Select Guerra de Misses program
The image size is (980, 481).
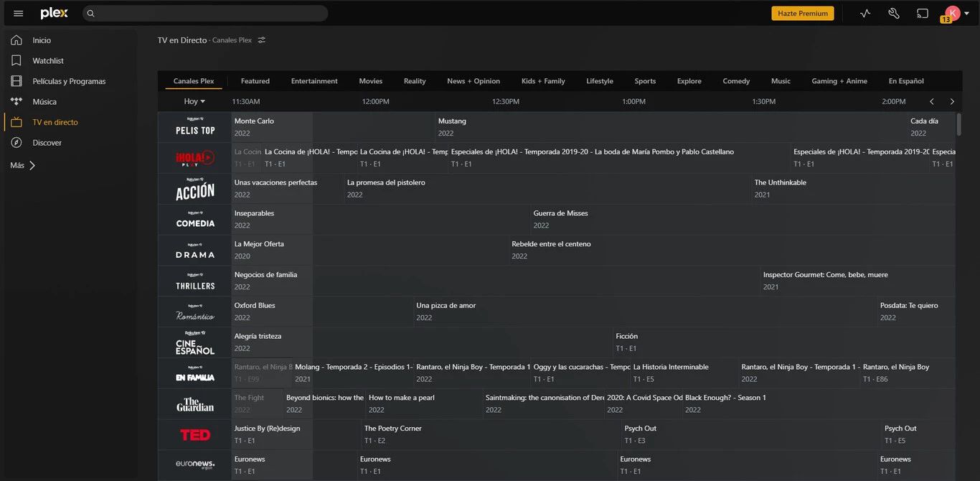pyautogui.click(x=743, y=220)
